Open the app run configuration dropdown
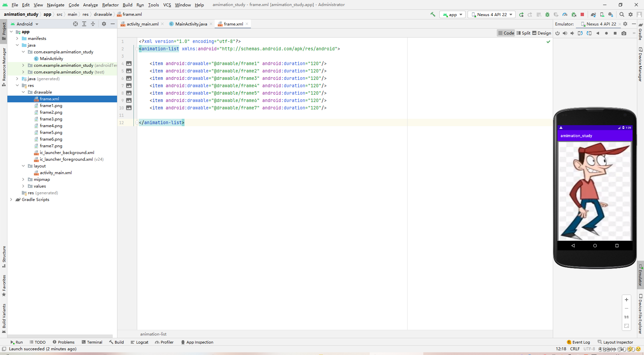Image resolution: width=644 pixels, height=355 pixels. pos(452,14)
